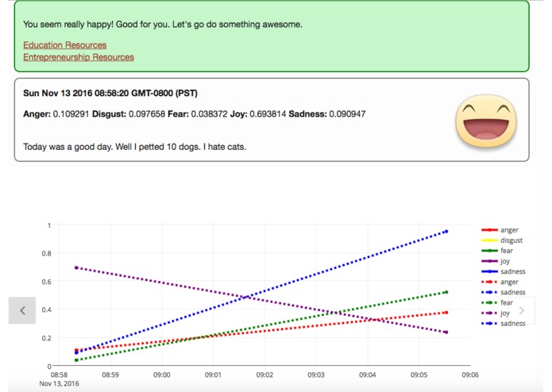This screenshot has height=392, width=552.
Task: Click the journal text 'Today was a good day'
Action: pos(68,147)
